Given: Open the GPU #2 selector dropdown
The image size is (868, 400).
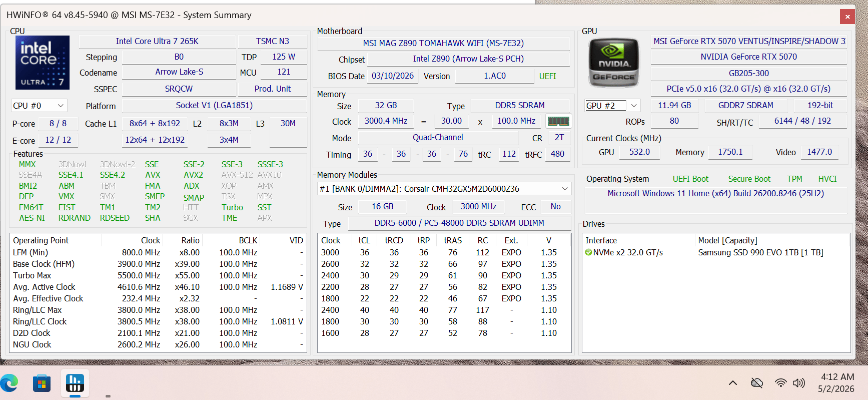Looking at the screenshot, I should [x=612, y=106].
